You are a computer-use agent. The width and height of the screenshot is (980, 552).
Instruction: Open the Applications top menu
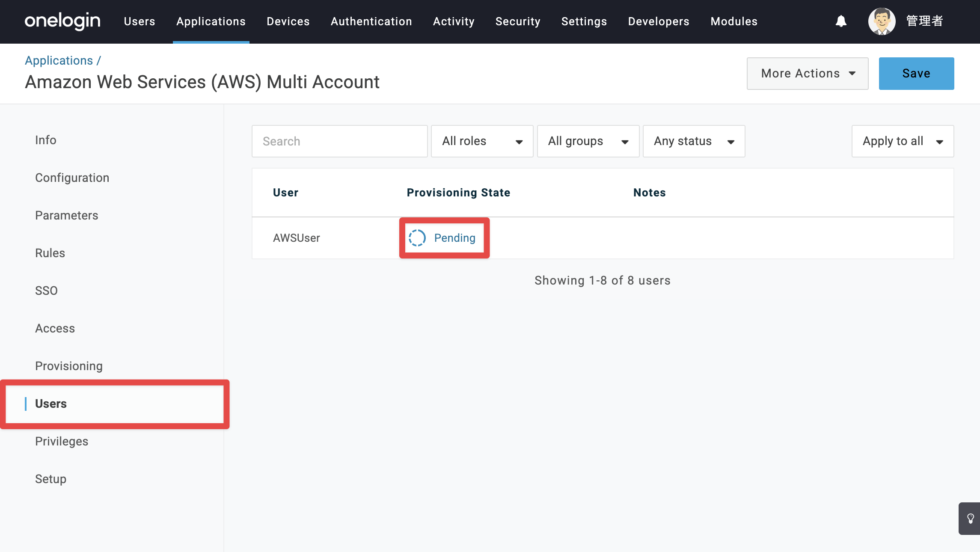(211, 21)
